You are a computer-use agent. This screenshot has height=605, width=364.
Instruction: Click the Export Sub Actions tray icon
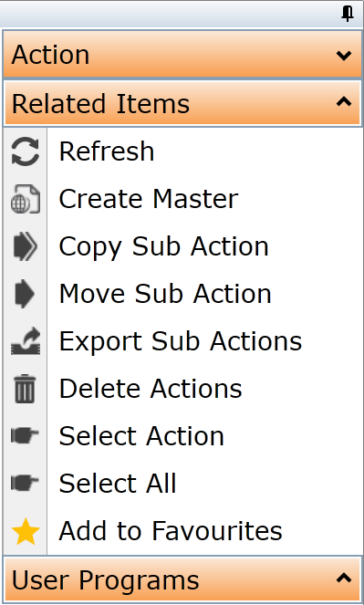tap(25, 341)
